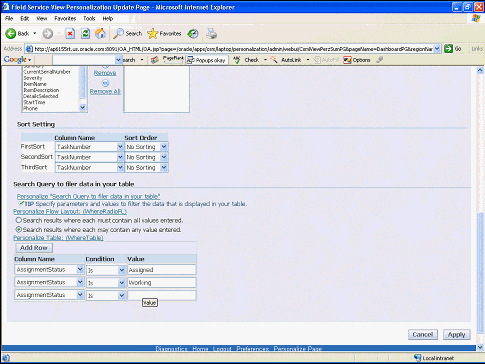Select ItemDescription in the columns list
Screen dimensions: 485x364
point(41,90)
